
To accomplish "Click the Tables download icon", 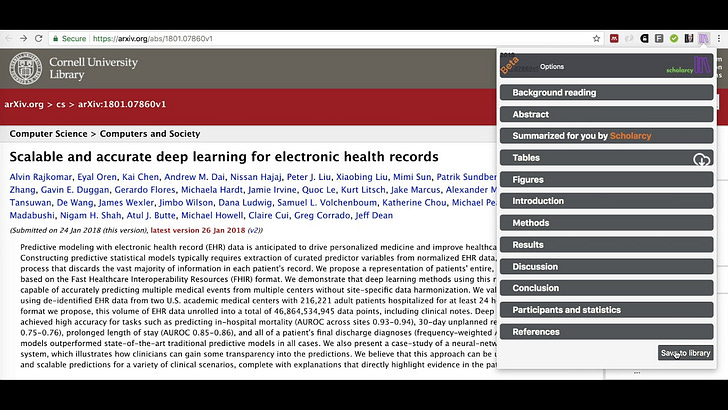I will 701,159.
